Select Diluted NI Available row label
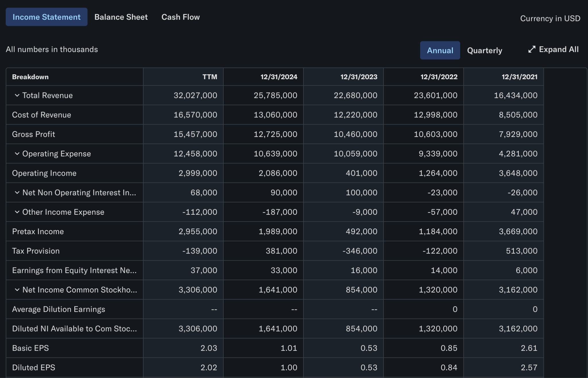 (74, 329)
